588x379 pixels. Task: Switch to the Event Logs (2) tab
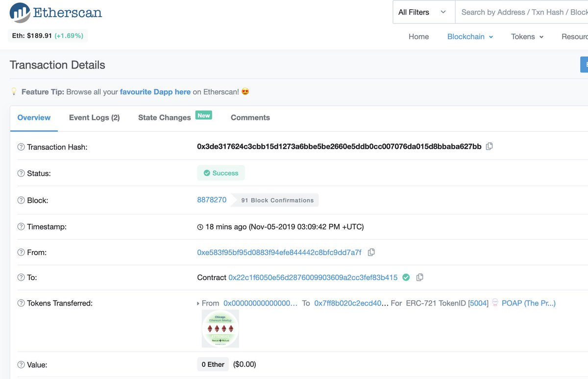point(94,118)
